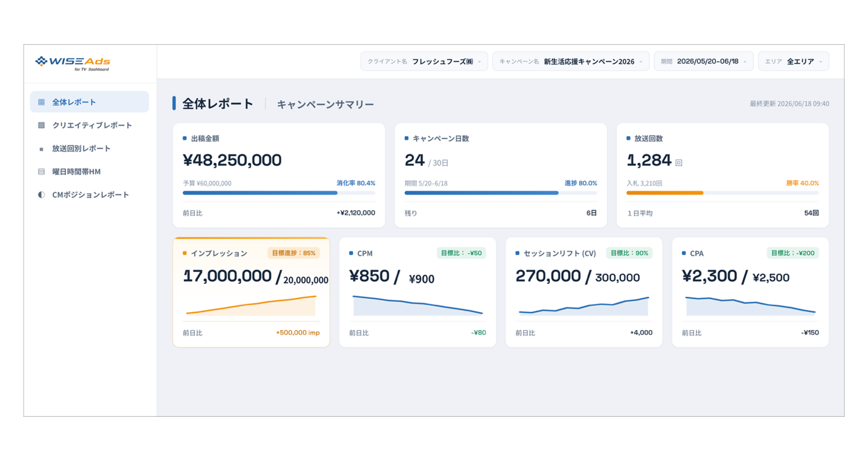The width and height of the screenshot is (868, 462).
Task: Open the クライアント名 dropdown
Action: coord(424,61)
